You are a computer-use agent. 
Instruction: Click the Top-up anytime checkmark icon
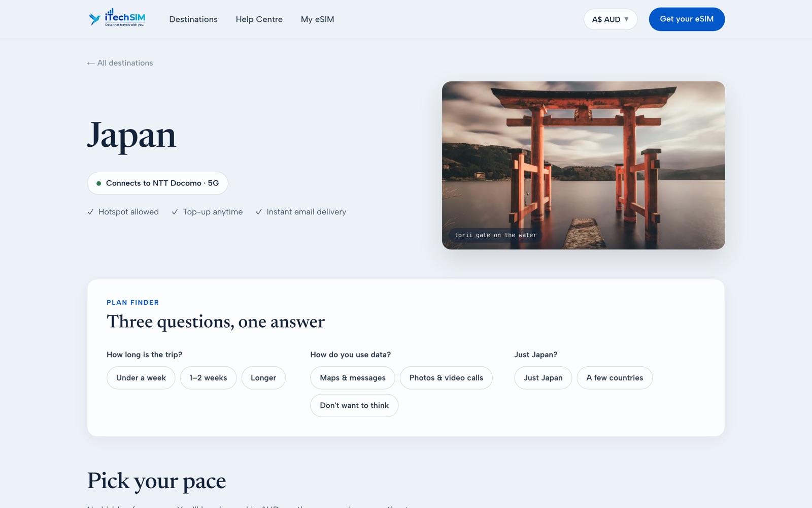175,212
